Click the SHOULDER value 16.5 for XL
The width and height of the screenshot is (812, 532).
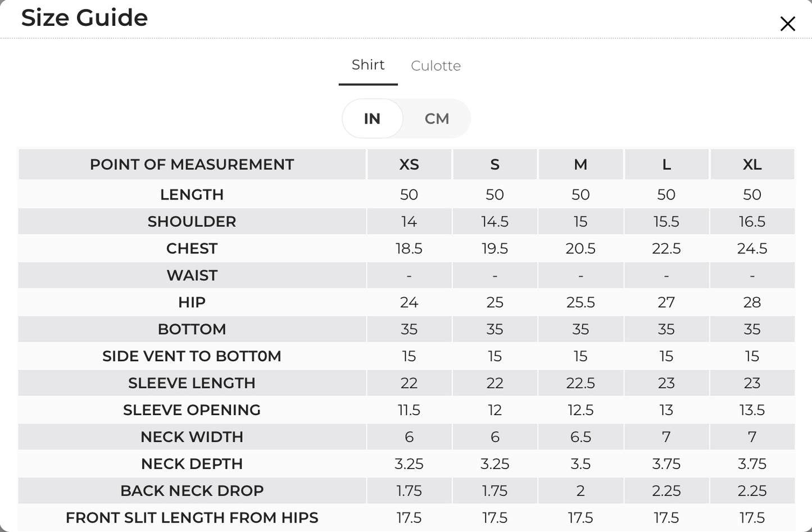tap(752, 221)
